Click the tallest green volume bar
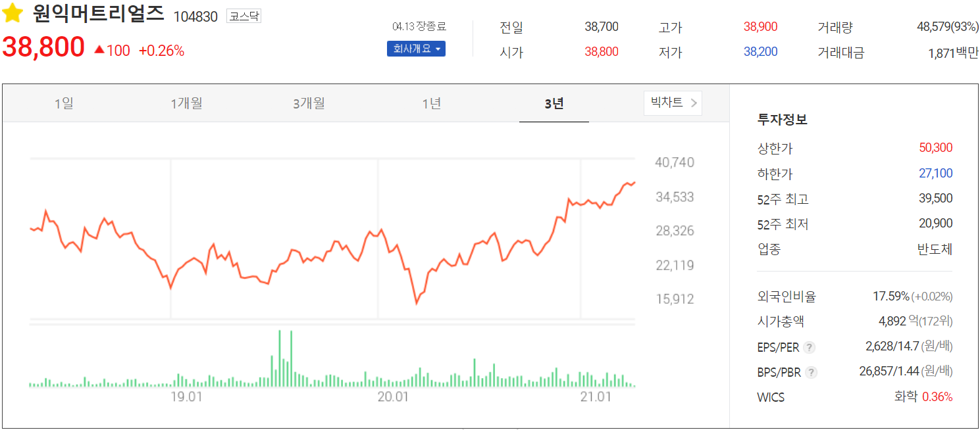980x430 pixels. (x=280, y=358)
